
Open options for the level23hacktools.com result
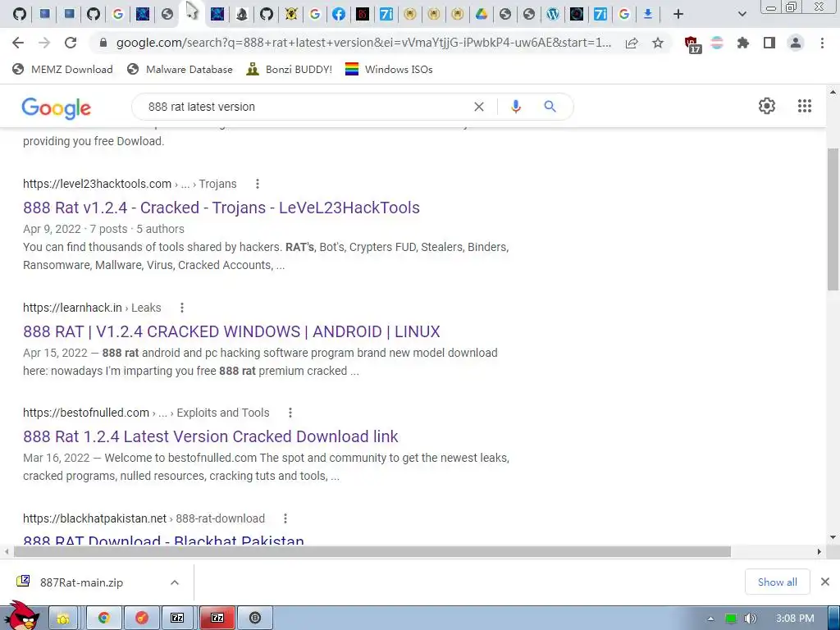(x=258, y=184)
